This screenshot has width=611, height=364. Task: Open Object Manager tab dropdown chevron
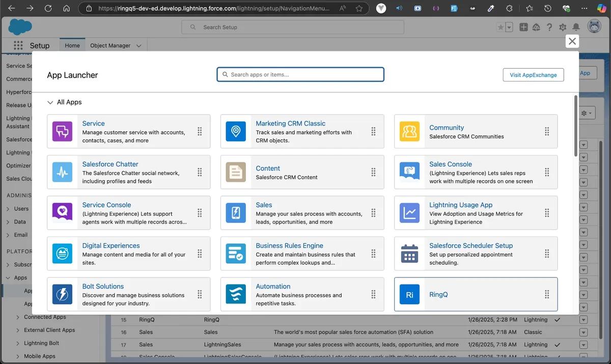click(140, 46)
